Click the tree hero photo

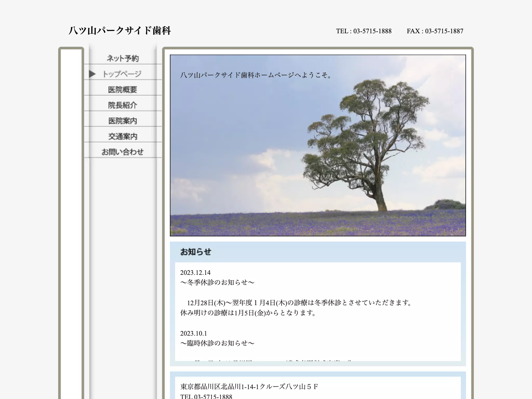(x=318, y=145)
